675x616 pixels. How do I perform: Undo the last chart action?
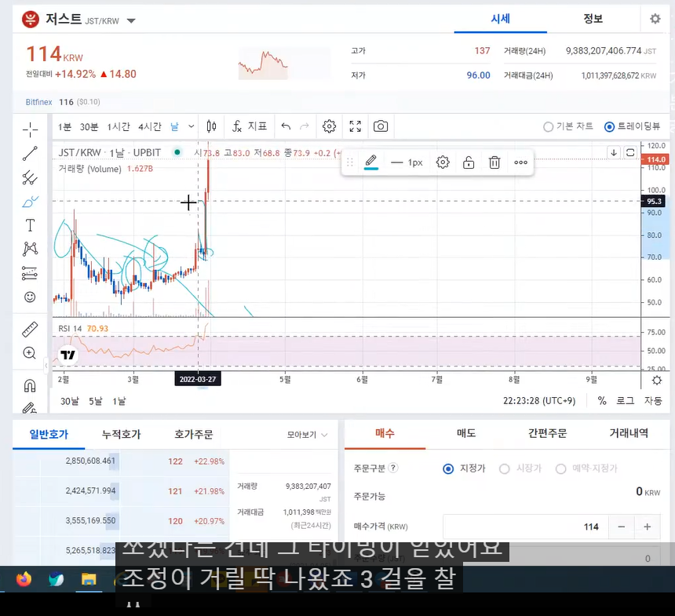[x=286, y=126]
